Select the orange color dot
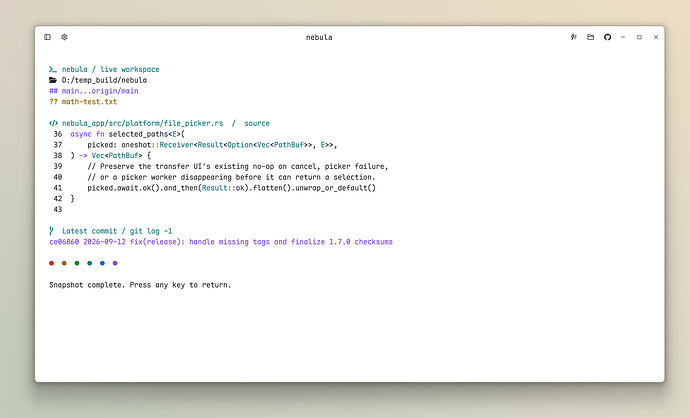The width and height of the screenshot is (690, 418). [x=64, y=263]
